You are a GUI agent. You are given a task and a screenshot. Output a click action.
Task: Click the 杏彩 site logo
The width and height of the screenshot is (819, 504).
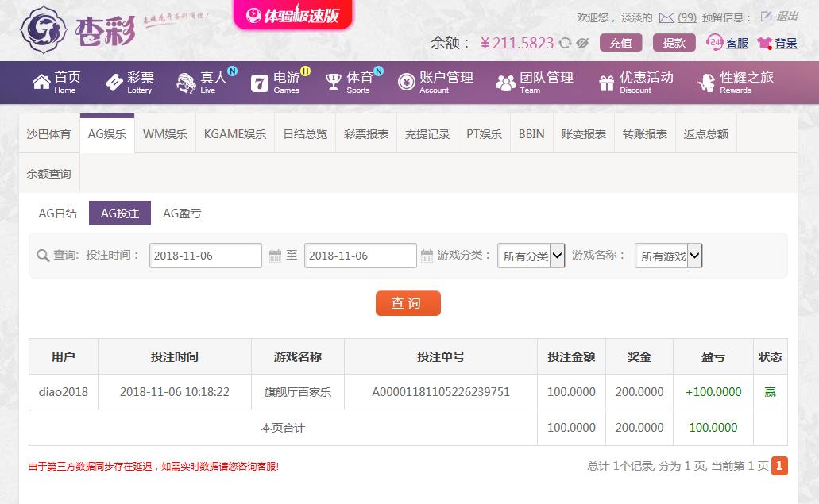79,30
